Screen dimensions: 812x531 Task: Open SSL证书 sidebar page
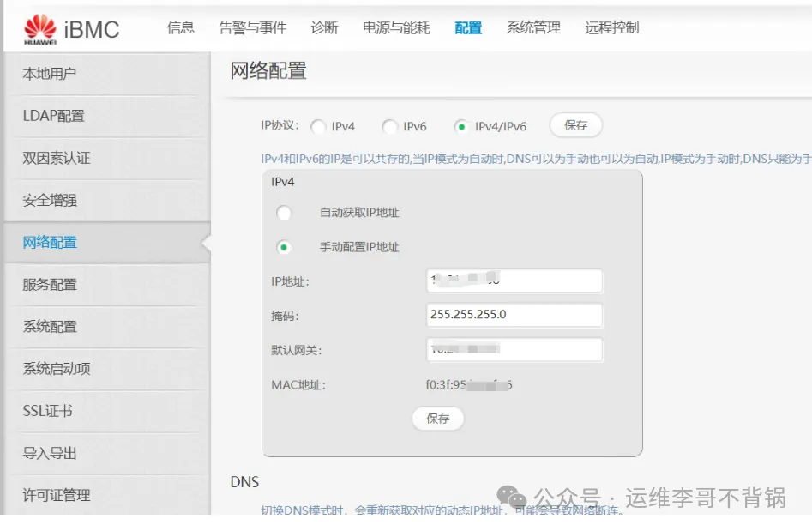click(x=47, y=411)
